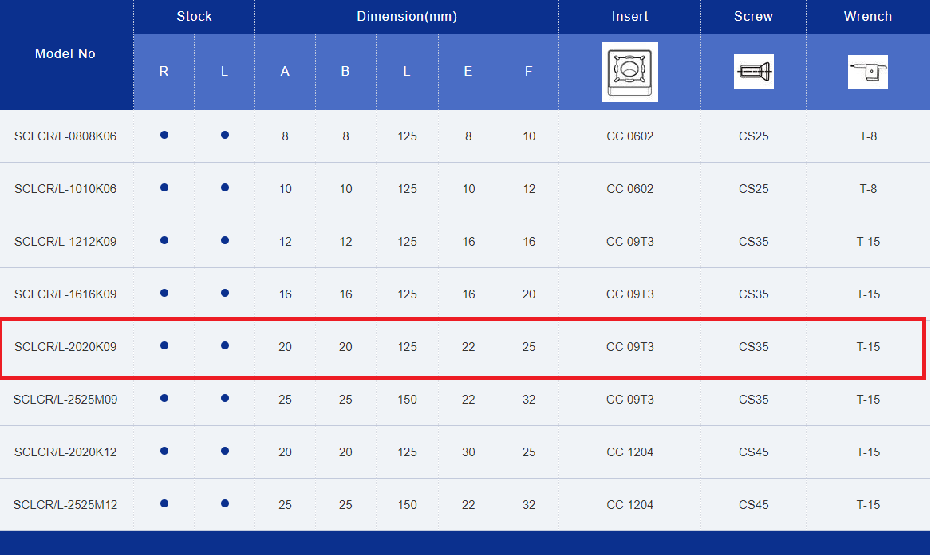Click the Insert shape icon in the header
This screenshot has height=560, width=943.
pyautogui.click(x=629, y=72)
